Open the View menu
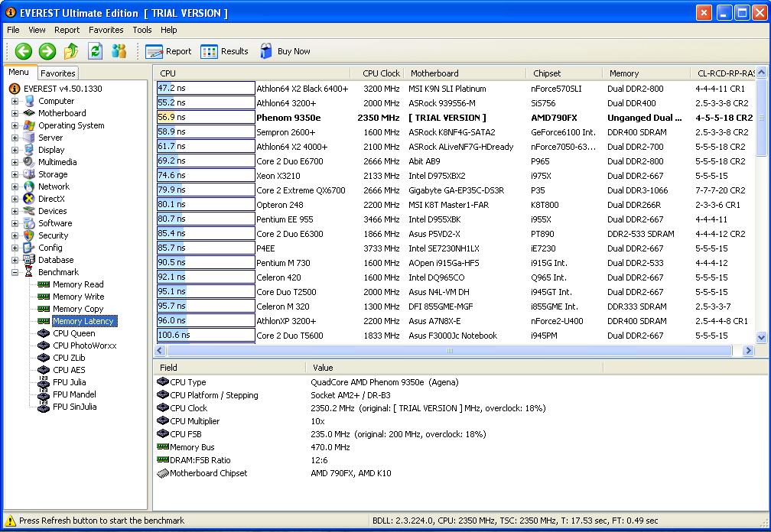 click(37, 30)
